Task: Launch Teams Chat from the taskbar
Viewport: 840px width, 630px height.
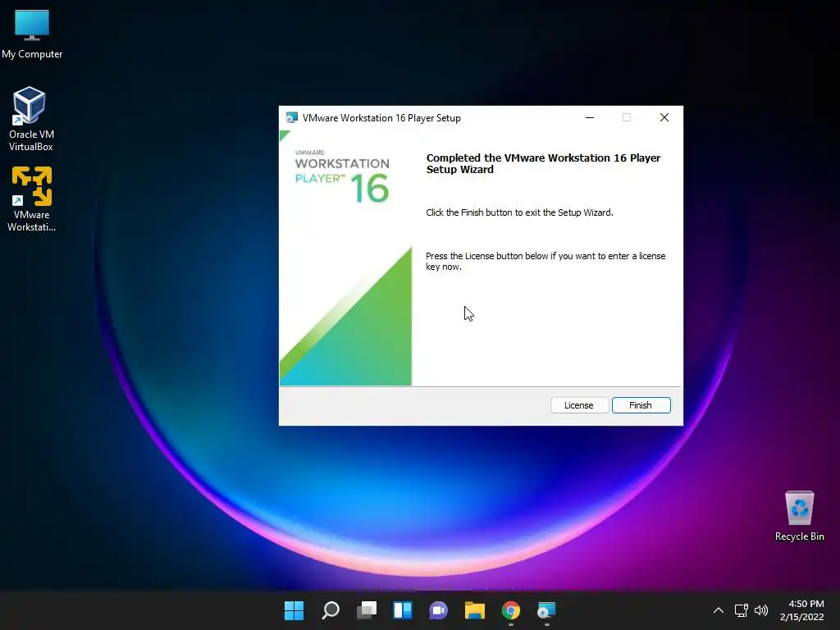Action: 438,610
